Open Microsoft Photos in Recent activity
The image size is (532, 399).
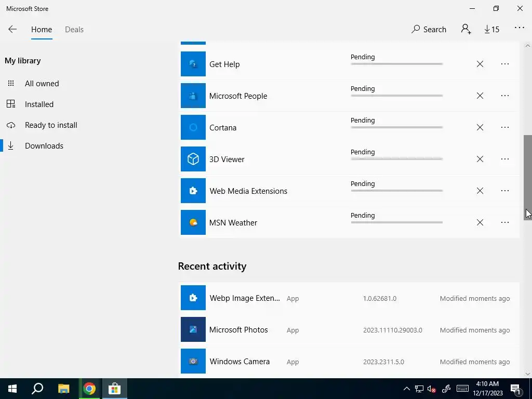click(238, 329)
